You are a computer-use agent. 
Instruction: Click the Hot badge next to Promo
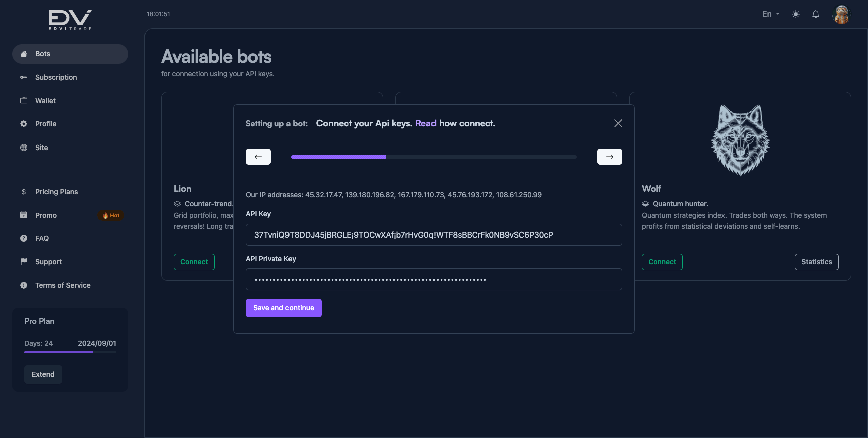(x=111, y=215)
